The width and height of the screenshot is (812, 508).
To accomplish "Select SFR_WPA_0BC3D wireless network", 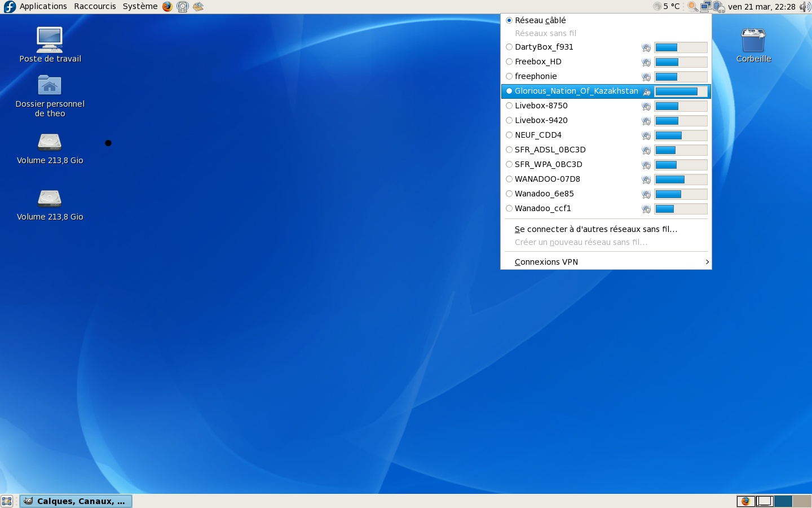I will pos(606,164).
